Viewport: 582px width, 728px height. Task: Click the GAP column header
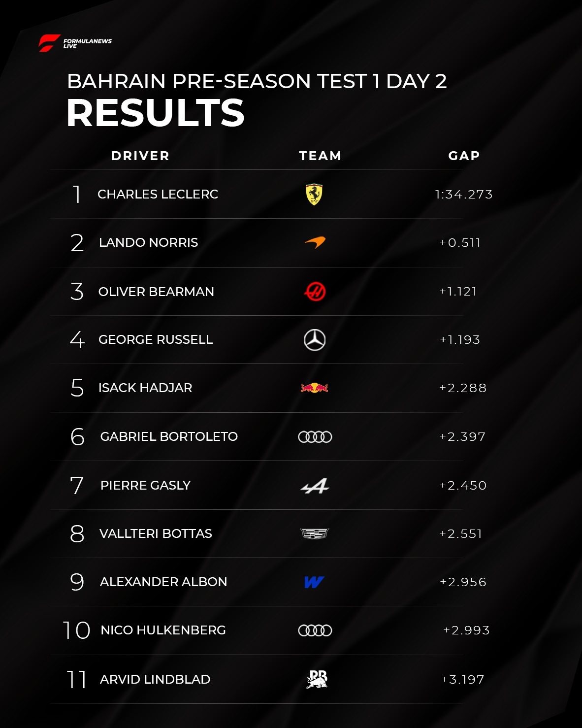464,156
